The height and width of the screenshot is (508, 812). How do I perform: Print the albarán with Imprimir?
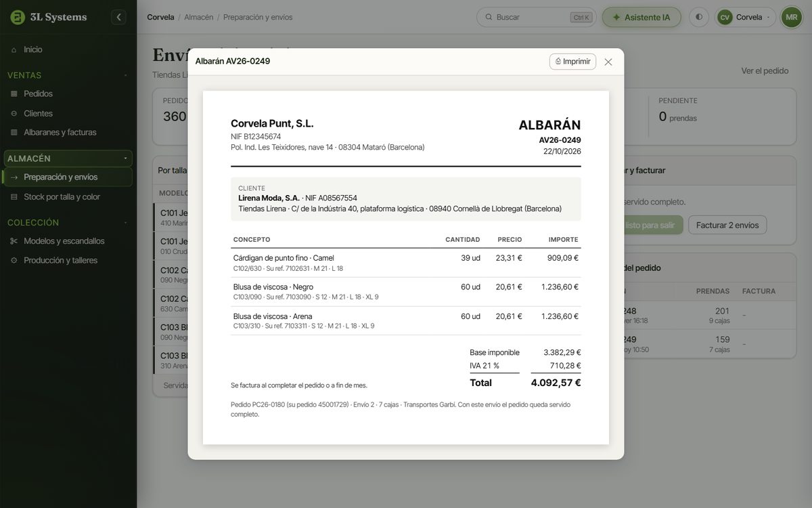point(572,61)
